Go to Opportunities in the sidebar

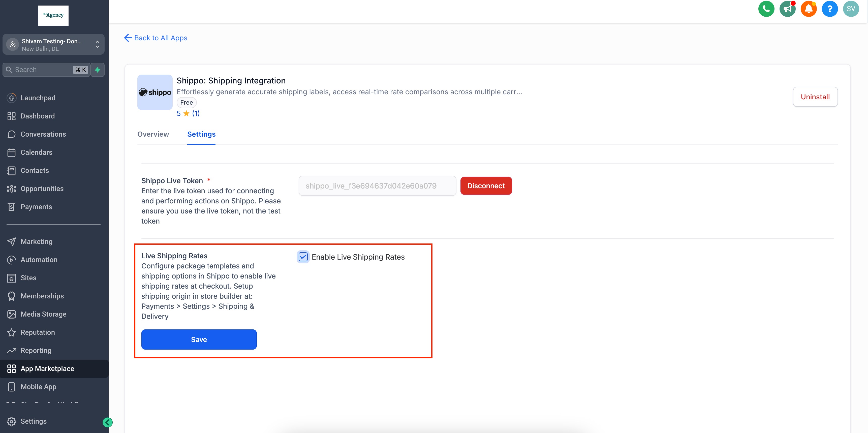[x=42, y=189]
